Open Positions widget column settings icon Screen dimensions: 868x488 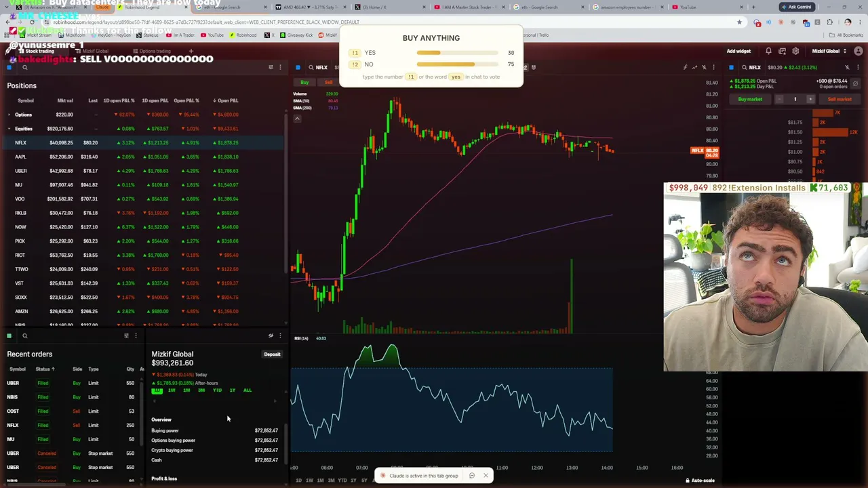pos(271,67)
